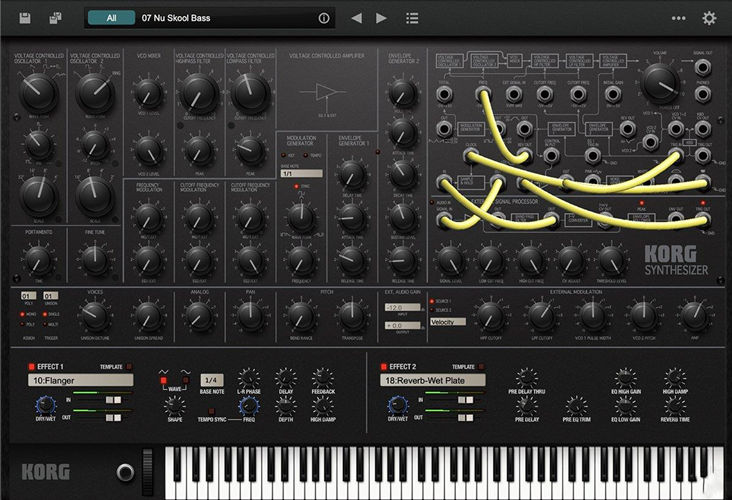Go to the next preset arrow
This screenshot has height=500, width=732.
[381, 18]
